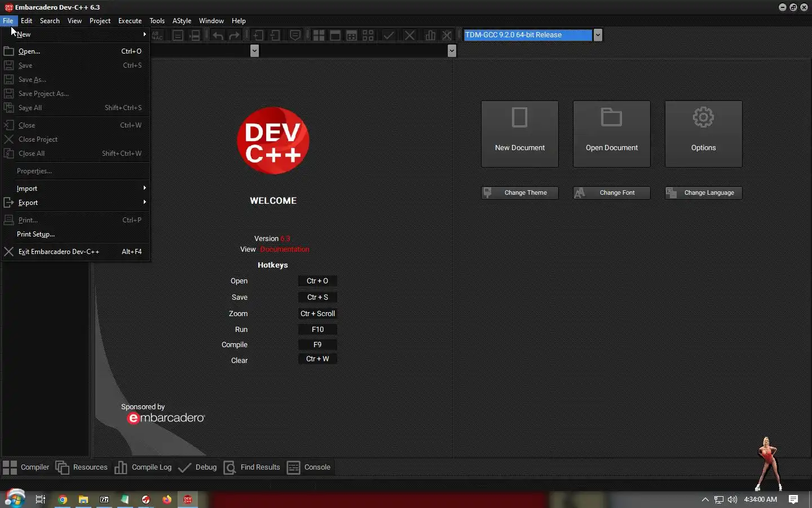Switch to the Find Results tab
Screen dimensions: 812x508
(252, 467)
